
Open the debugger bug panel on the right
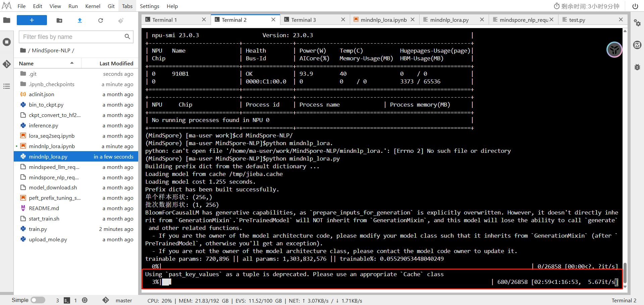click(x=637, y=67)
